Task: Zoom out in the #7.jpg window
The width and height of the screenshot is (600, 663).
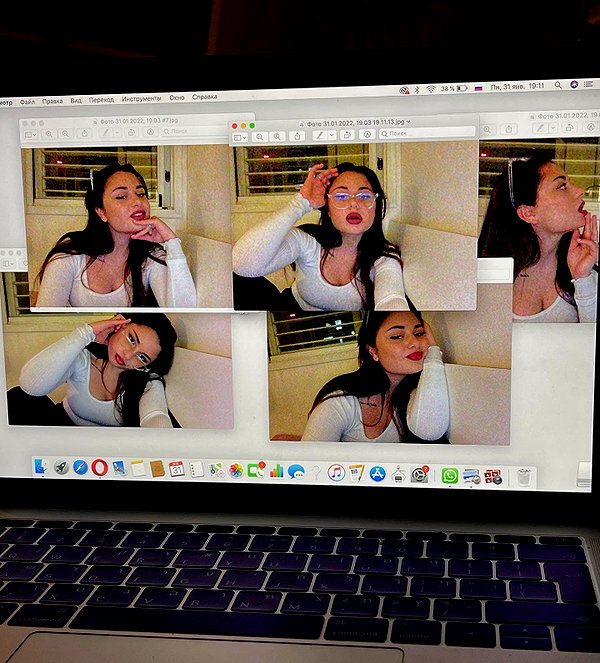Action: [49, 134]
